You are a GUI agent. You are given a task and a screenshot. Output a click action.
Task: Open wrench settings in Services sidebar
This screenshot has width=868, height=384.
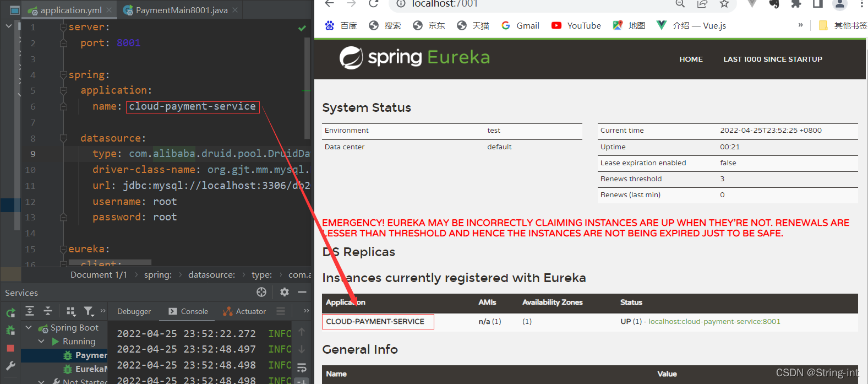(x=10, y=366)
